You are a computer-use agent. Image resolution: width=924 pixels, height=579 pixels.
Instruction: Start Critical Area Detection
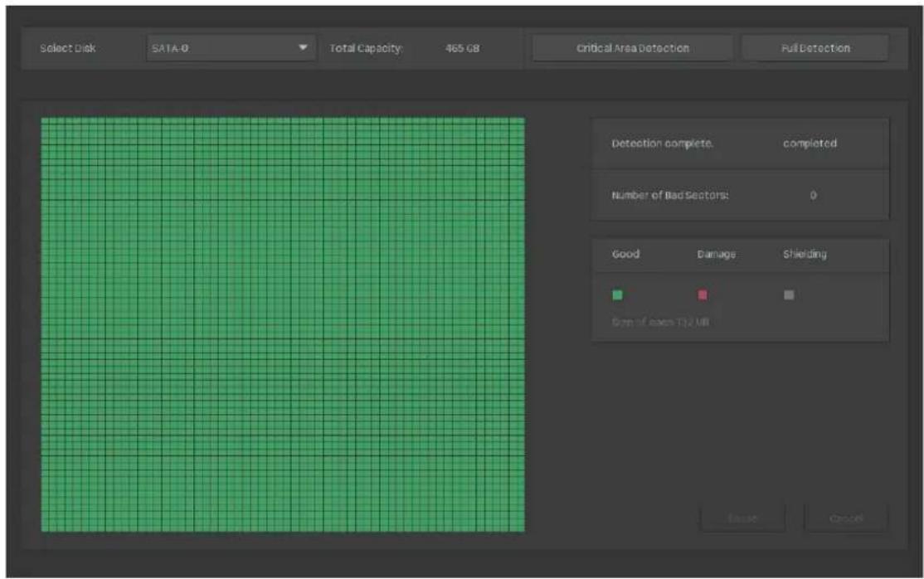(x=632, y=48)
